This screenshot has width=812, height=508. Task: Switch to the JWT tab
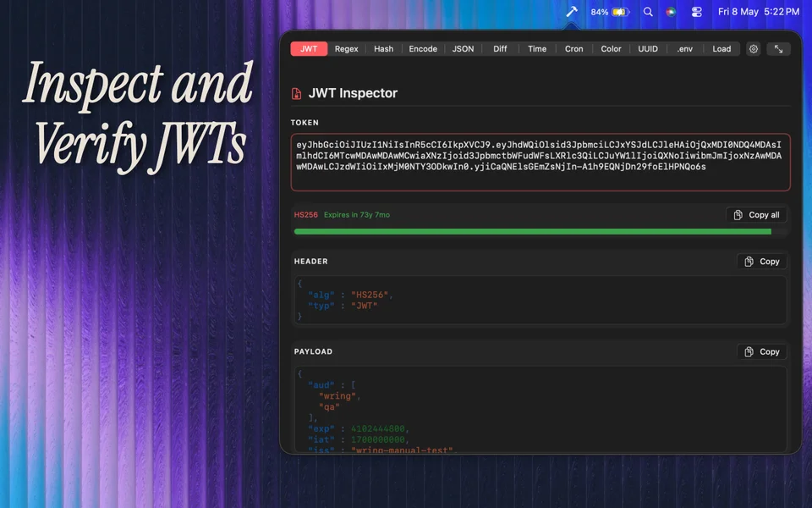point(309,49)
